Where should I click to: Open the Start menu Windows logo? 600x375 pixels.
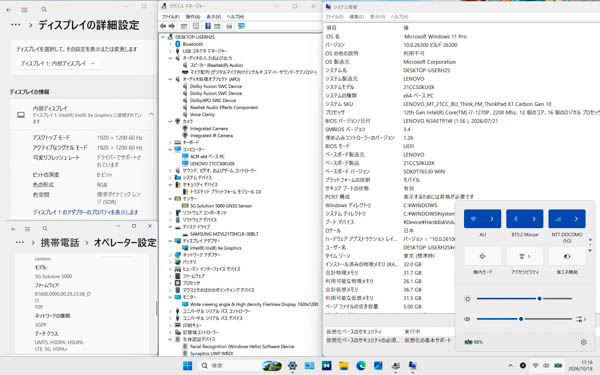188,366
